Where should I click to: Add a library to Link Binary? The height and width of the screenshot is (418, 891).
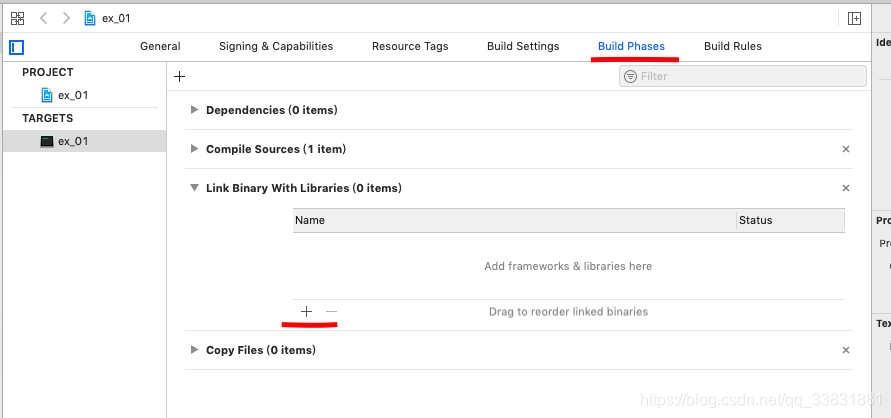click(306, 311)
